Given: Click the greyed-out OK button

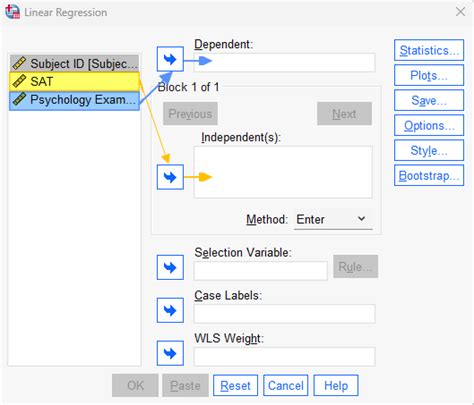Looking at the screenshot, I should 135,386.
